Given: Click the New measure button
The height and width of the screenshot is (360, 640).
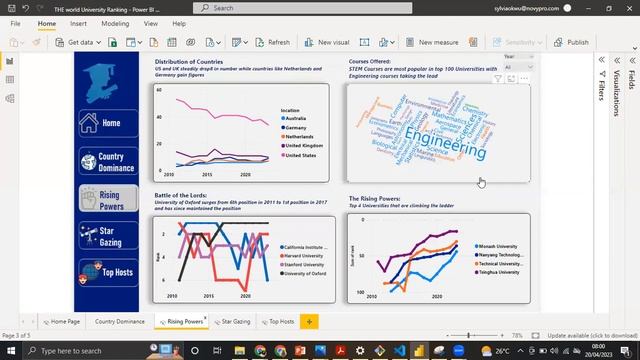Looking at the screenshot, I should pos(432,42).
